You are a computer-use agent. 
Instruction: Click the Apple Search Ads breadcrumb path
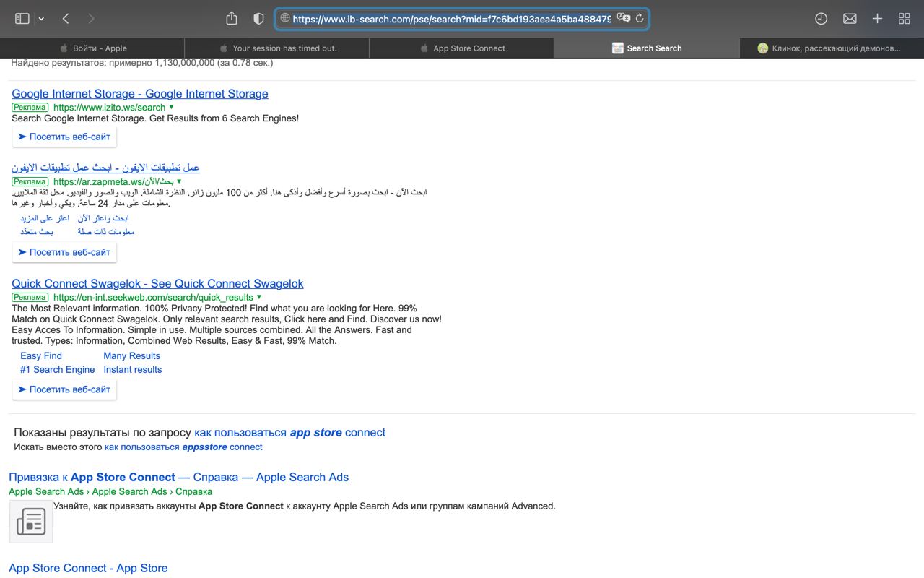point(110,492)
